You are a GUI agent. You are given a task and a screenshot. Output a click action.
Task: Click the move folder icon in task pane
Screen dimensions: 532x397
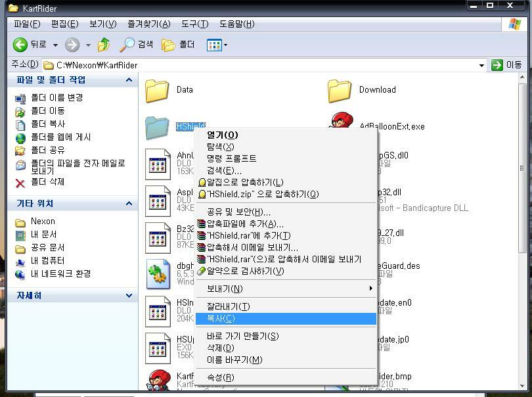pyautogui.click(x=20, y=112)
